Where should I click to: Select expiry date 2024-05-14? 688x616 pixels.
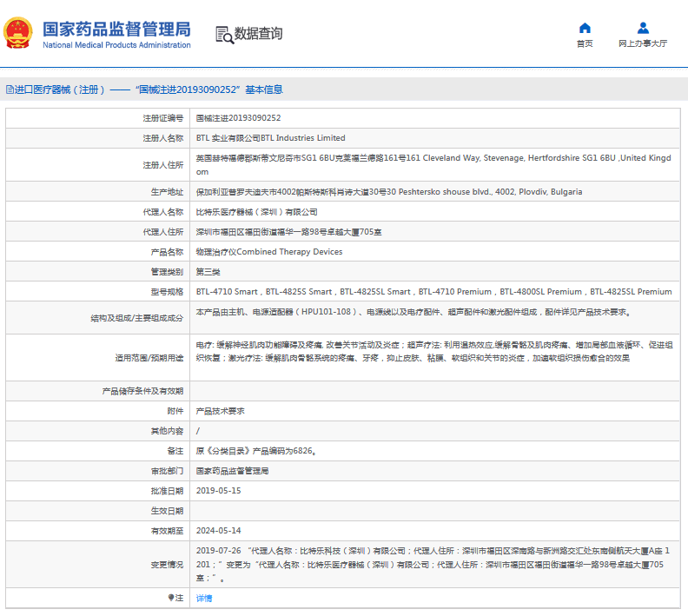pyautogui.click(x=219, y=531)
